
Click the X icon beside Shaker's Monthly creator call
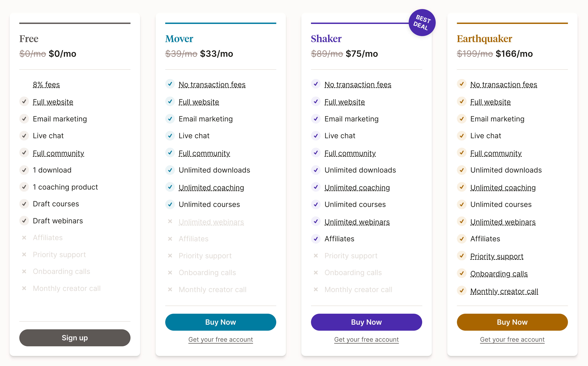pyautogui.click(x=316, y=289)
